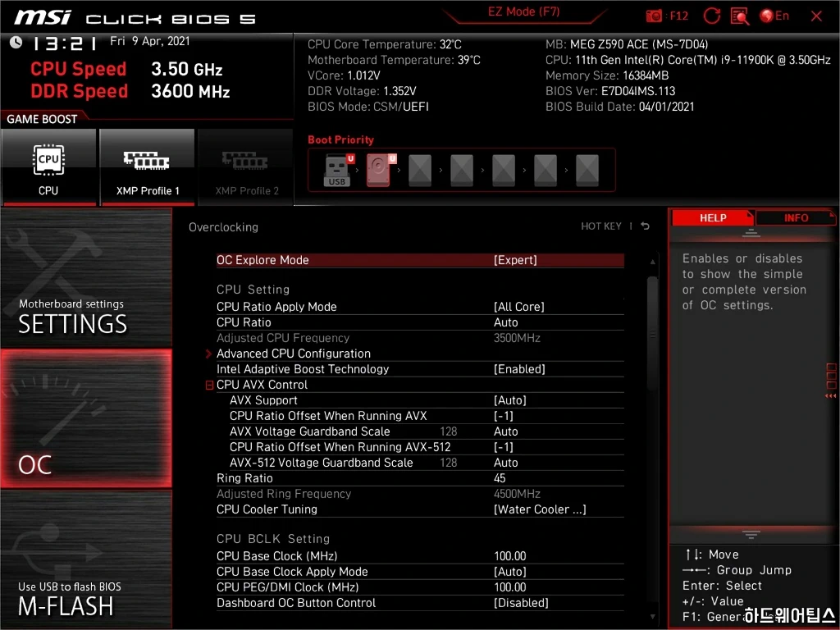Click the last empty boot priority slot
Screen dimensions: 840x630
[587, 171]
